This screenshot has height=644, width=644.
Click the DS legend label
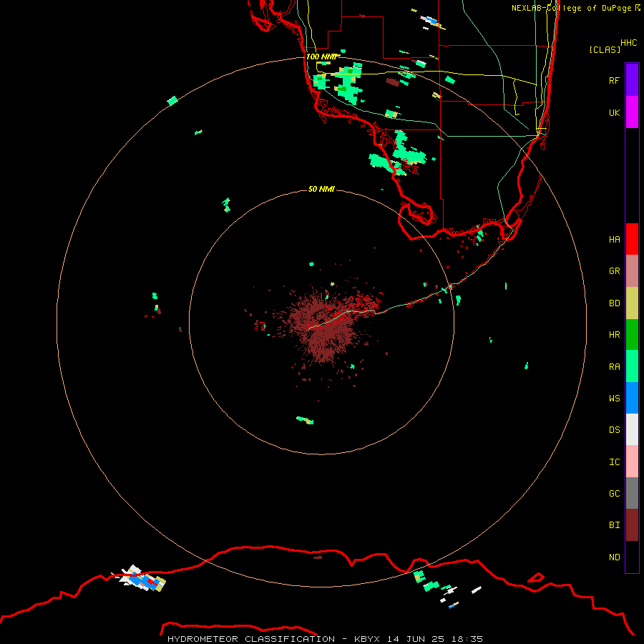click(x=614, y=430)
